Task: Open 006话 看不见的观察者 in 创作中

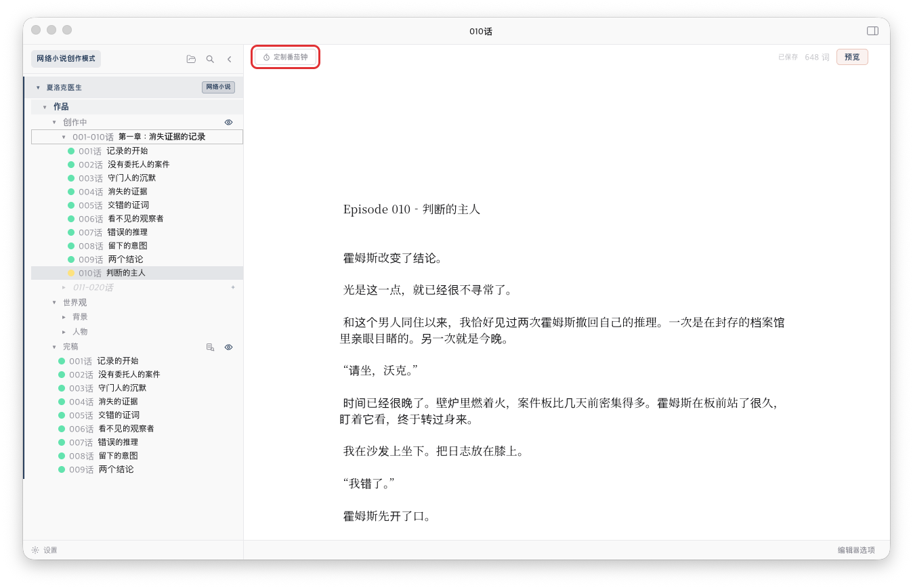Action: coord(137,219)
